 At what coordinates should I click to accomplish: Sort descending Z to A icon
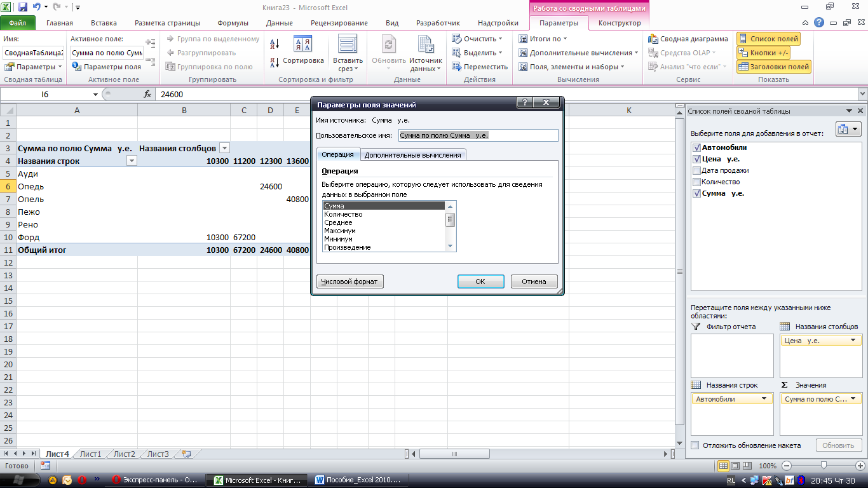click(x=275, y=62)
